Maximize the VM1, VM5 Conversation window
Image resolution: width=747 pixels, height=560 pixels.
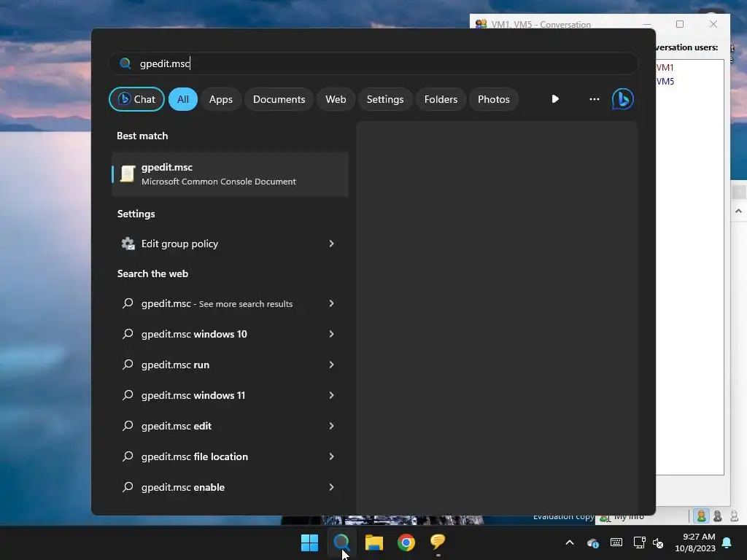680,24
